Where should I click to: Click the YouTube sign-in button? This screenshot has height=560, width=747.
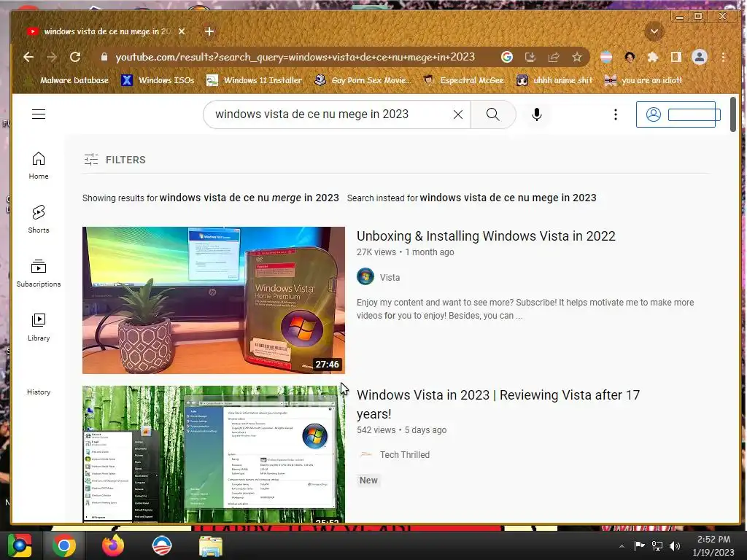click(x=676, y=114)
